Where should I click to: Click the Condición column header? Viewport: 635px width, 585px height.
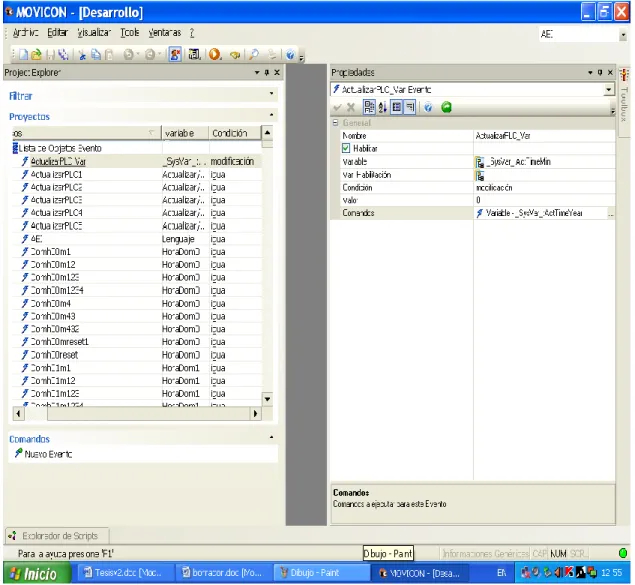click(235, 133)
